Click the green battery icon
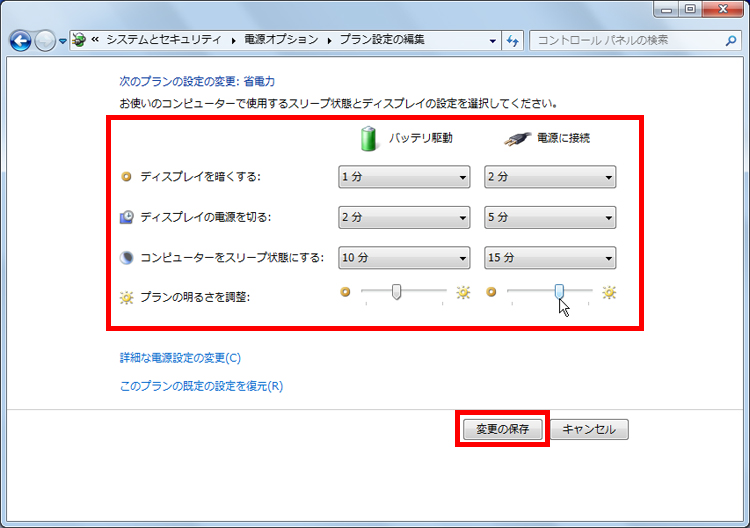This screenshot has height=528, width=750. tap(368, 139)
